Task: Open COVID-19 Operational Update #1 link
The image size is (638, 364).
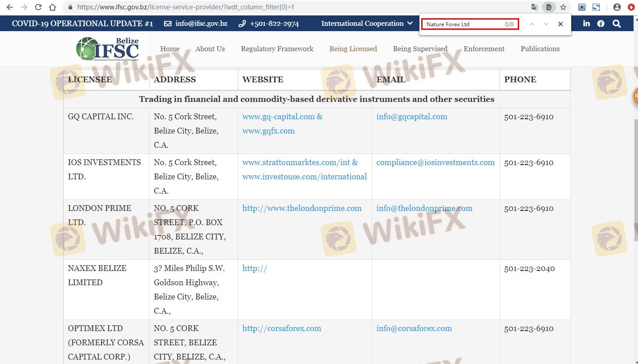Action: coord(82,24)
